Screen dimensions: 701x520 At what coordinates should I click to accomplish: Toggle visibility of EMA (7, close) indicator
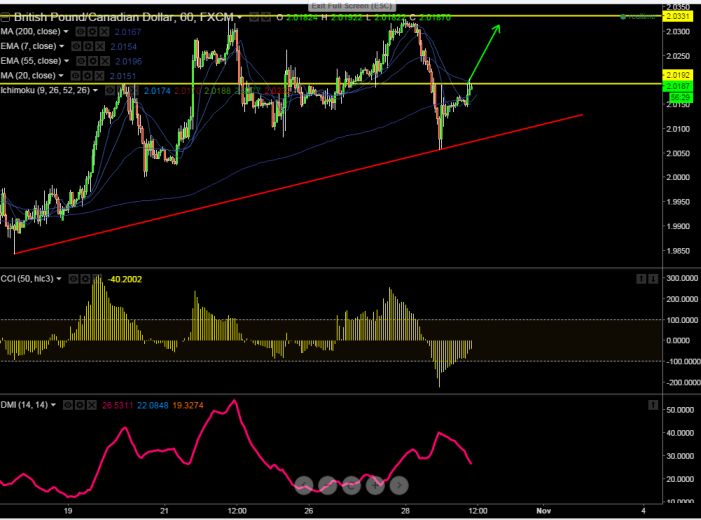click(76, 46)
